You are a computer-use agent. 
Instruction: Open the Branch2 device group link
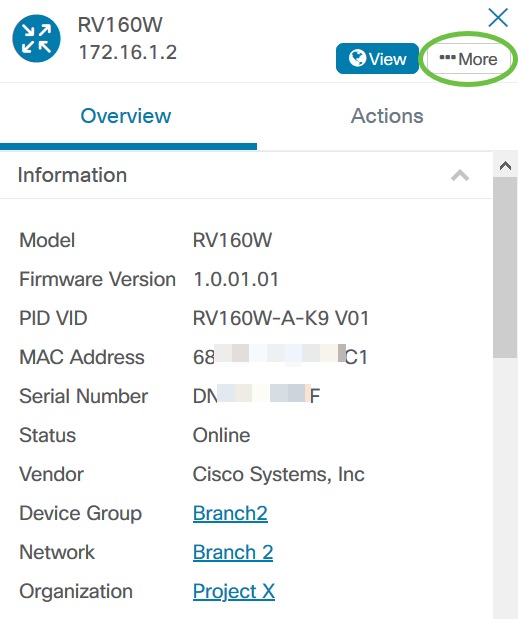pos(230,513)
